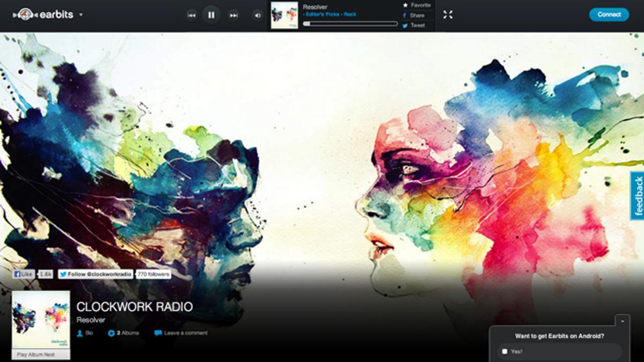The height and width of the screenshot is (362, 644).
Task: Click the Earbits logo
Action: (x=43, y=14)
